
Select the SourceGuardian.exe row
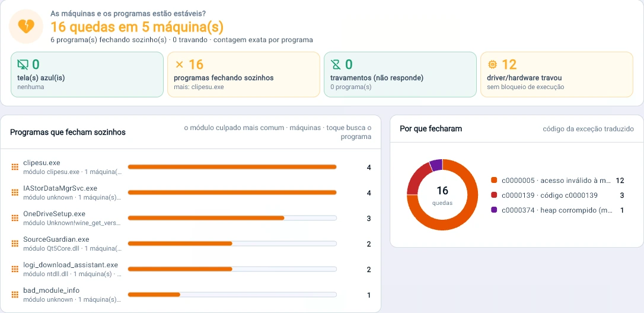[x=190, y=244]
